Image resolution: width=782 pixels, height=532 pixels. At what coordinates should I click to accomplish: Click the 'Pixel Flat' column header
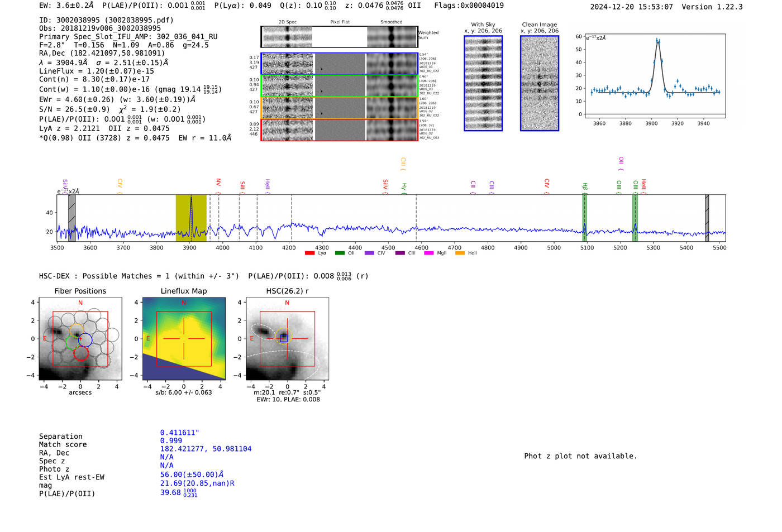[340, 22]
